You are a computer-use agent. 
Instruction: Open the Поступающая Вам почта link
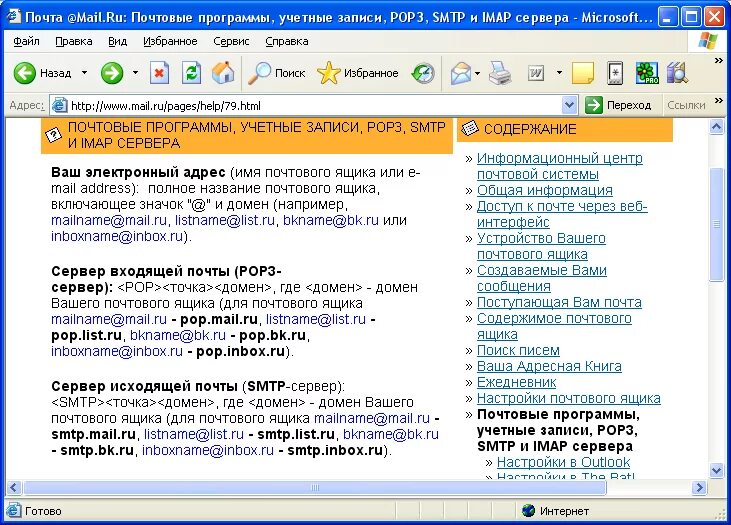559,302
